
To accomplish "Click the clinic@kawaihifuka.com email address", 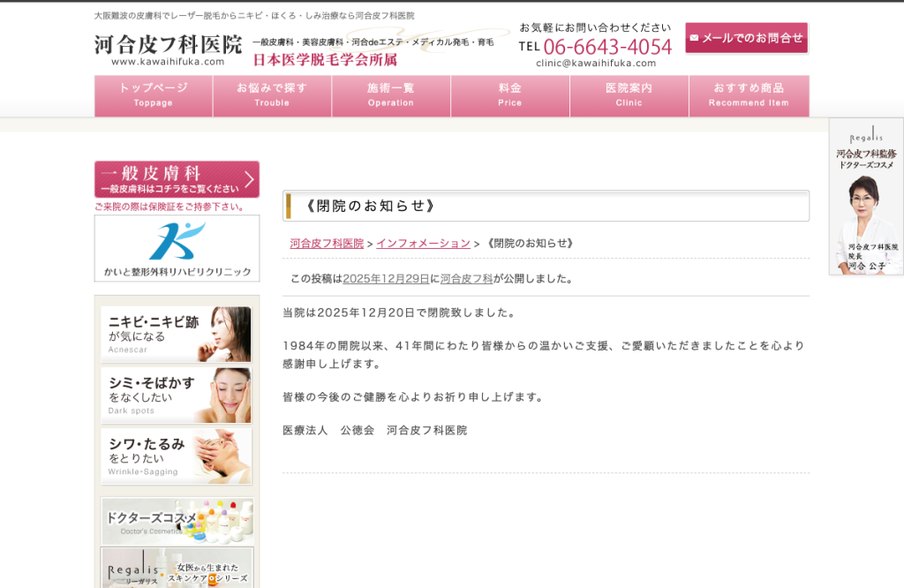I will pos(596,64).
